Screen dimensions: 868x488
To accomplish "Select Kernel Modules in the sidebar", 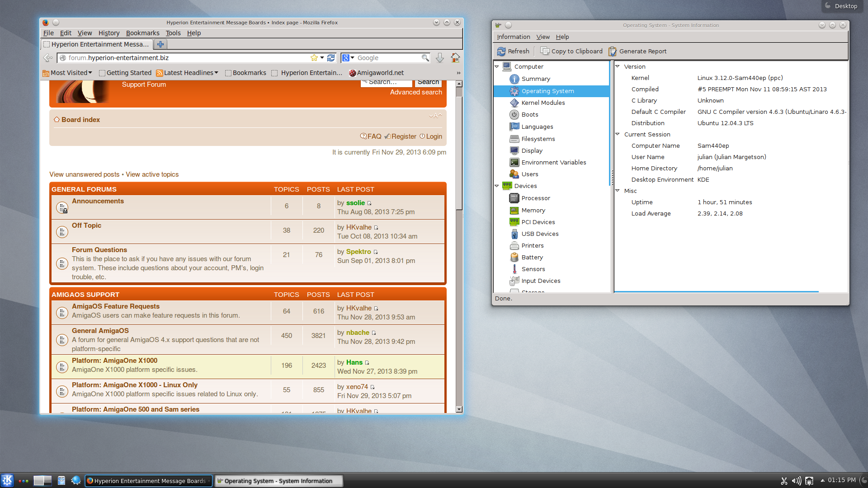I will [543, 103].
